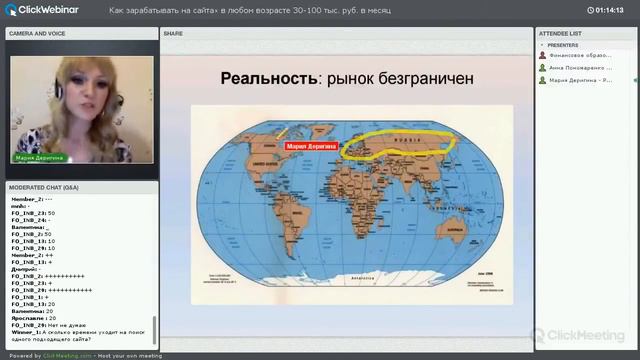640x360 pixels.
Task: Click the green user icon for Анна Пономаренко
Action: pyautogui.click(x=542, y=68)
